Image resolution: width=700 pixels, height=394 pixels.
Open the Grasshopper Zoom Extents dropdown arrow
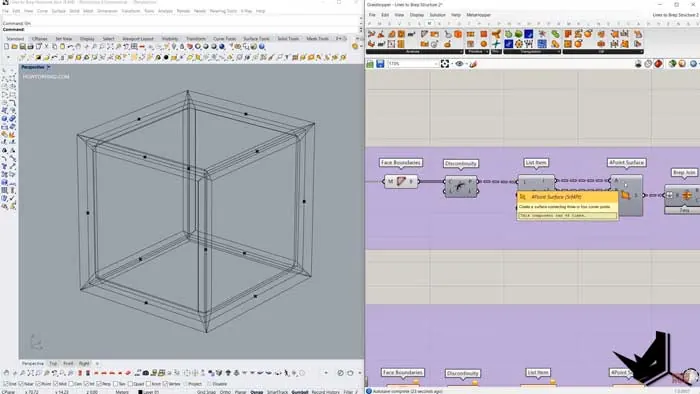(x=451, y=64)
